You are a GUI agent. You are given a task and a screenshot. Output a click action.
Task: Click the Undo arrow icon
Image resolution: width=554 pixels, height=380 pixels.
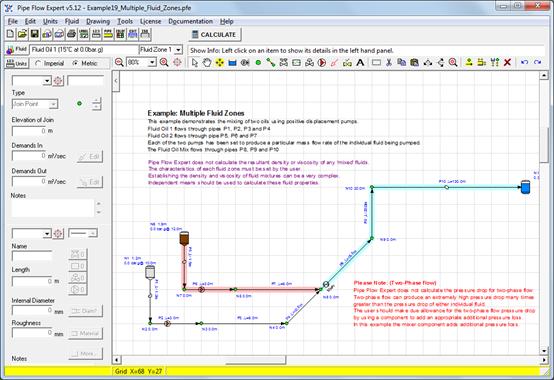pyautogui.click(x=524, y=63)
